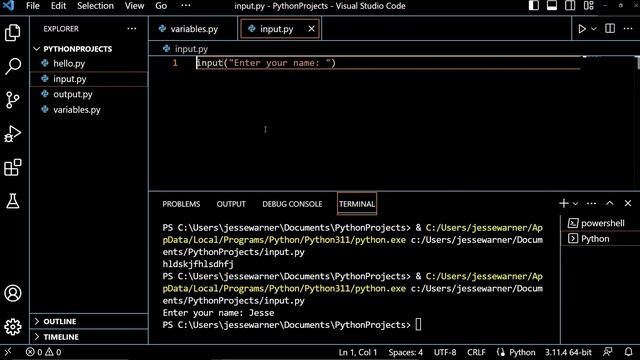Toggle the secondary side bar layout
640x360 pixels.
[570, 6]
